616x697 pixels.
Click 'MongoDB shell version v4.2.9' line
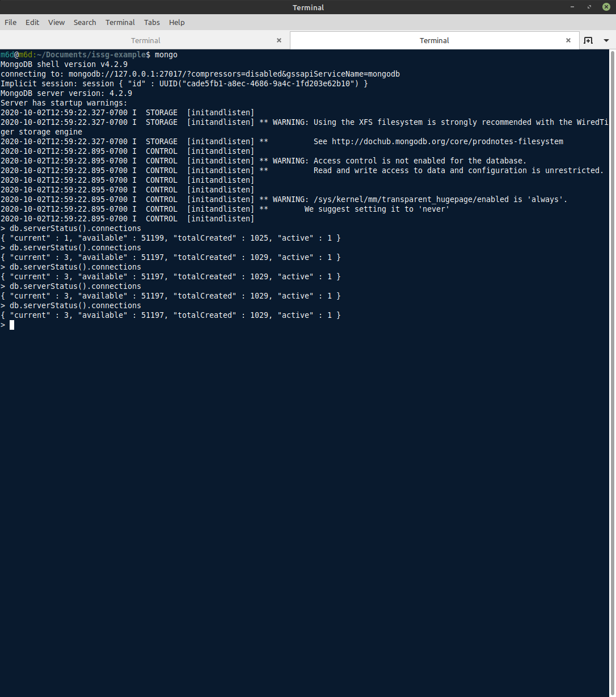64,64
